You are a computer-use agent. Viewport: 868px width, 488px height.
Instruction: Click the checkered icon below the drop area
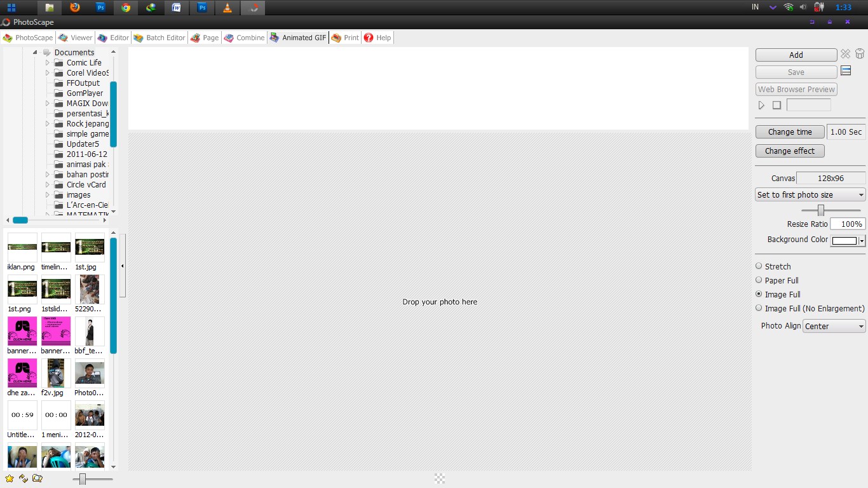[x=439, y=478]
